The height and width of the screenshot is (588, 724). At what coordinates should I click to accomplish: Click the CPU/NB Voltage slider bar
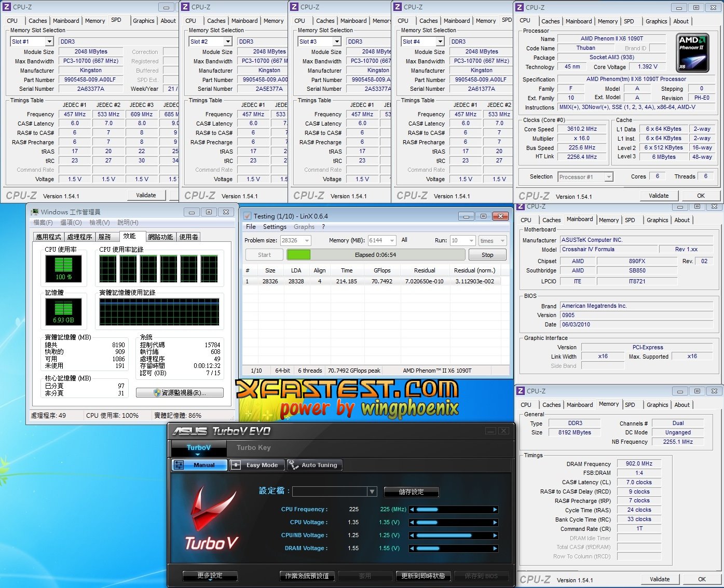[x=453, y=535]
